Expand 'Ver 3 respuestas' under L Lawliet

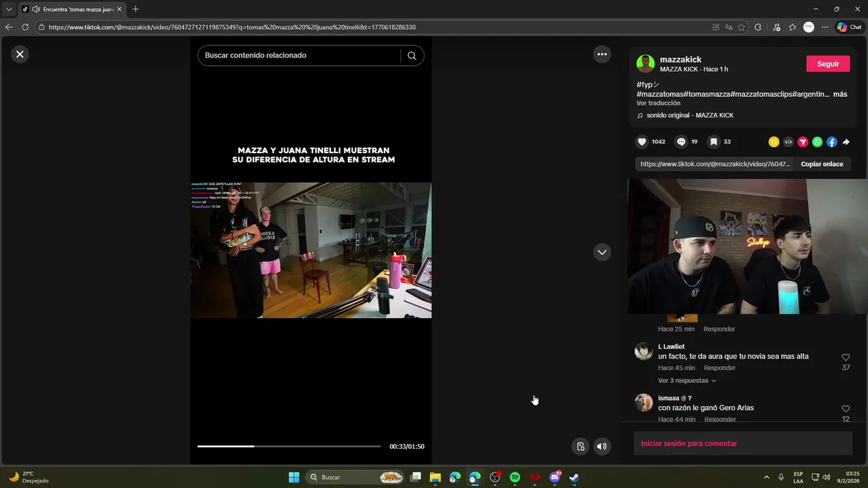click(686, 381)
